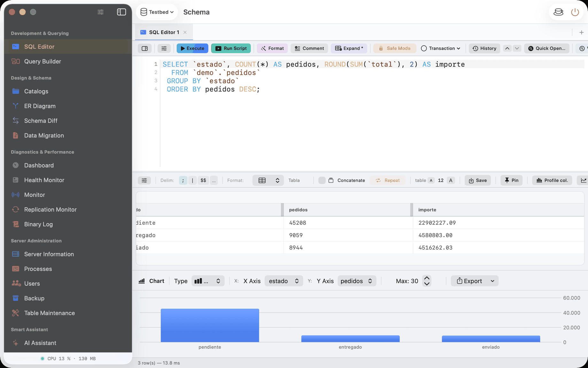Viewport: 588px width, 368px height.
Task: Click the Run Script button
Action: 231,48
